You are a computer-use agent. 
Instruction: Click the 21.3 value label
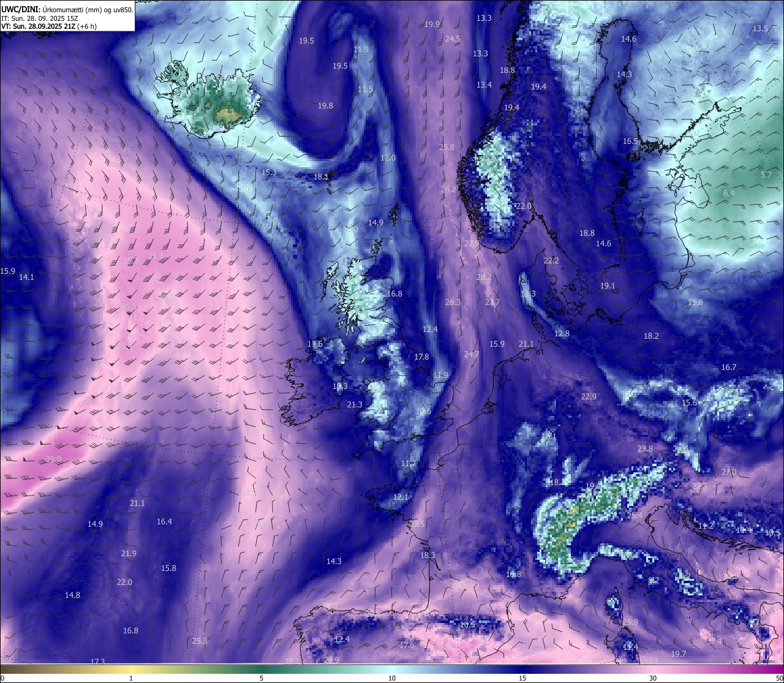point(355,404)
